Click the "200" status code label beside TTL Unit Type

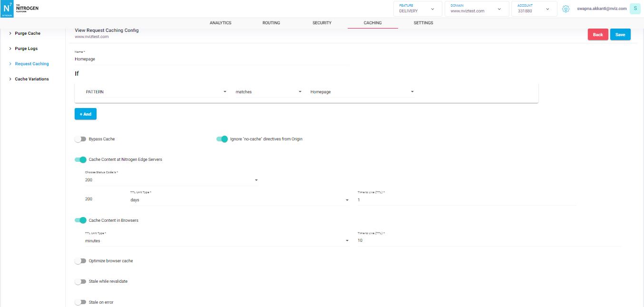pyautogui.click(x=89, y=199)
